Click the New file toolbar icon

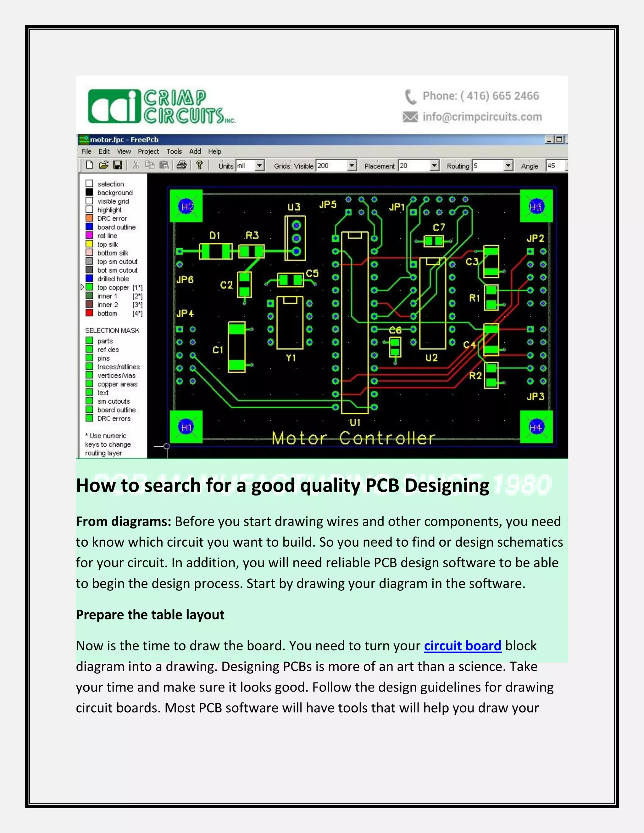(x=90, y=165)
